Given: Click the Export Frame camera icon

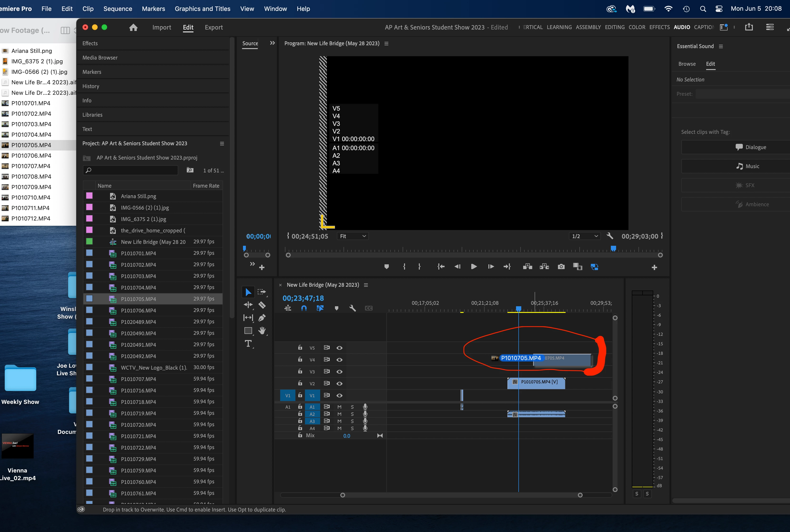Looking at the screenshot, I should pyautogui.click(x=561, y=267).
